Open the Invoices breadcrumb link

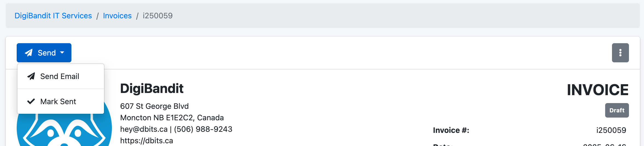point(117,16)
